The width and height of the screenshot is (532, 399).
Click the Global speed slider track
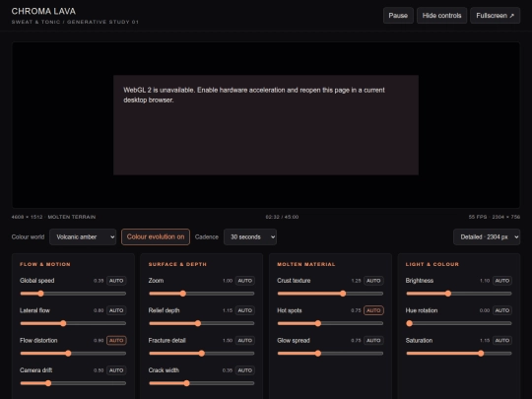[x=73, y=294]
